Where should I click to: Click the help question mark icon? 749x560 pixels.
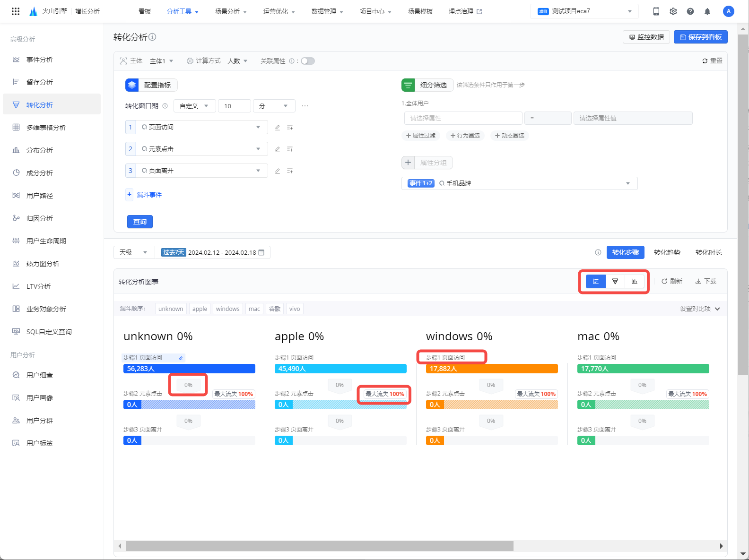pyautogui.click(x=690, y=11)
